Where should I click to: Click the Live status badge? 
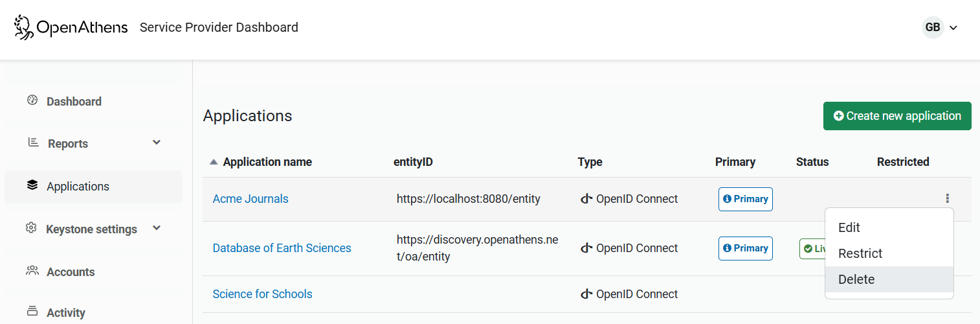[x=813, y=248]
